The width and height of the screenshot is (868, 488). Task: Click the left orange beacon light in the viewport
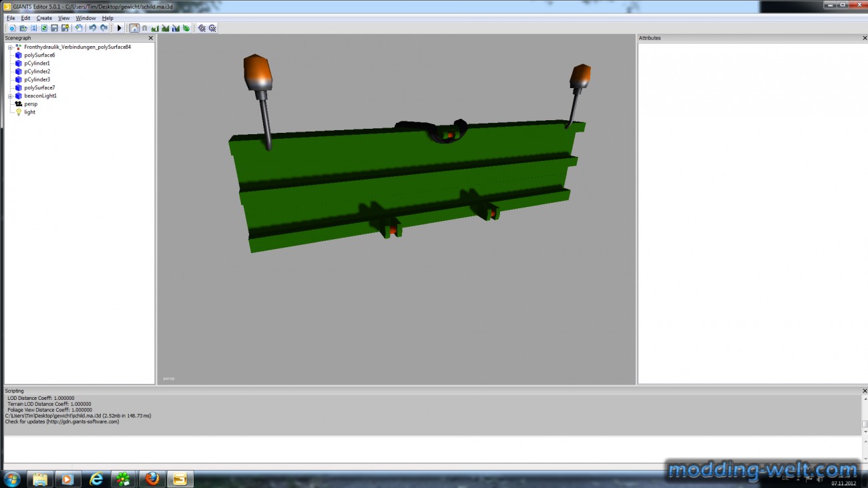click(258, 71)
